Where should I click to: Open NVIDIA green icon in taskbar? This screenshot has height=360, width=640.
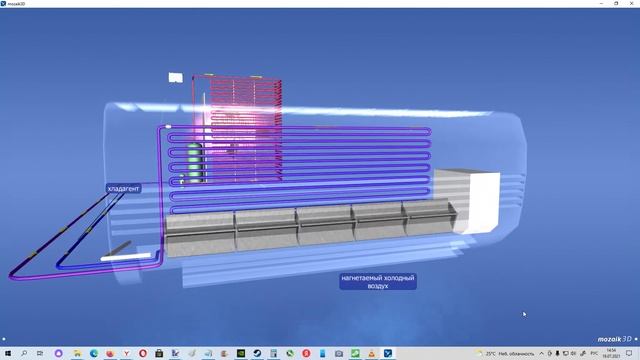(x=241, y=353)
